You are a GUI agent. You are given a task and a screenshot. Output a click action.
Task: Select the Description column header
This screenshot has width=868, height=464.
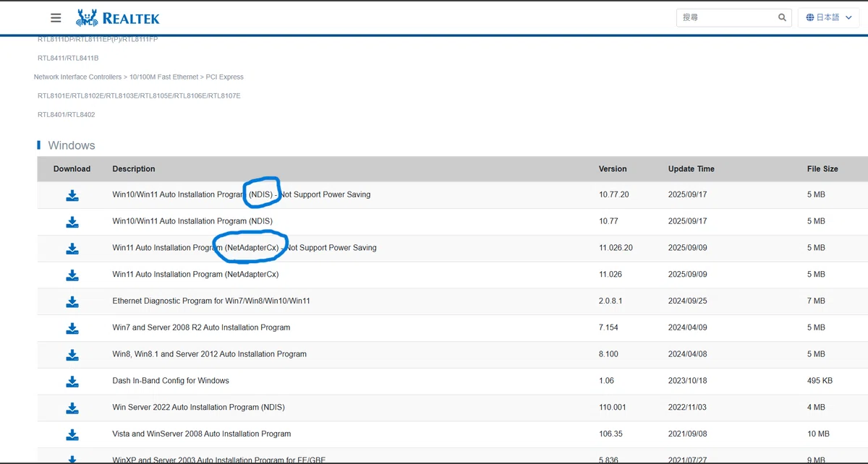pyautogui.click(x=134, y=169)
